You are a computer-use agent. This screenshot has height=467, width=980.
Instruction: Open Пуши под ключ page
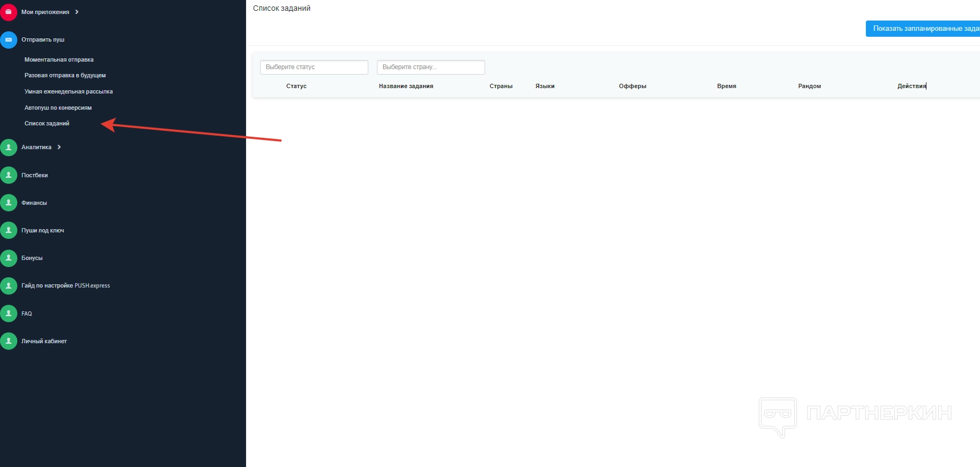(43, 230)
